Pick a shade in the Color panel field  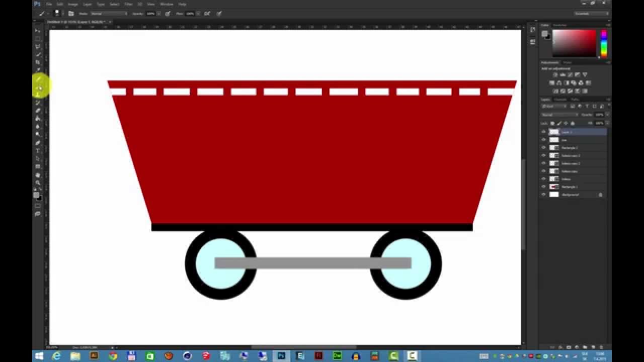tap(574, 43)
